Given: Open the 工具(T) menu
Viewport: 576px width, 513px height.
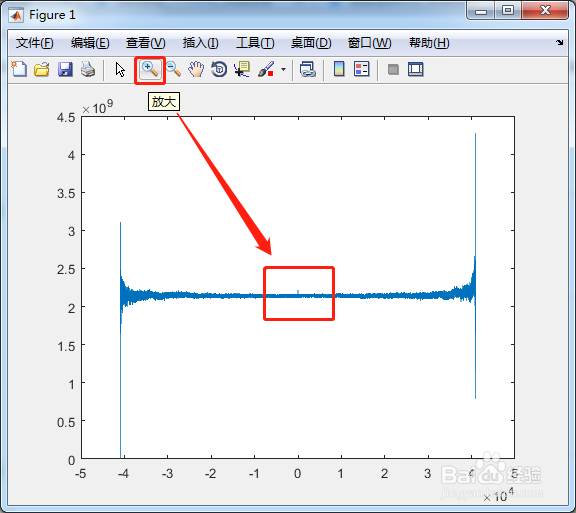Looking at the screenshot, I should coord(255,43).
